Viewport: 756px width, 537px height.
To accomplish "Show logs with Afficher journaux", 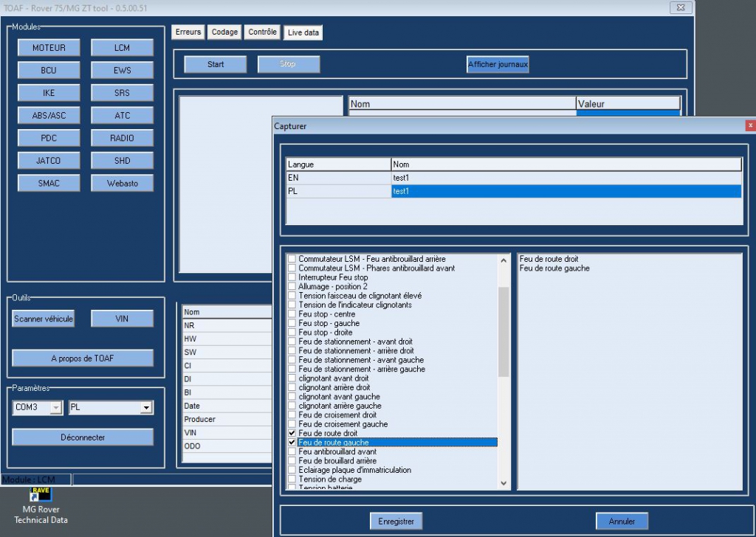I will coord(498,65).
